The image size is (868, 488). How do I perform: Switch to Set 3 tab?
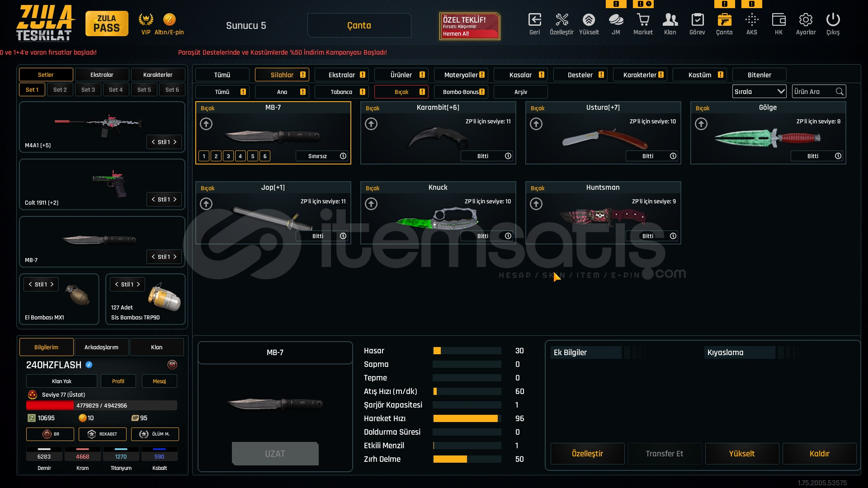(x=88, y=89)
